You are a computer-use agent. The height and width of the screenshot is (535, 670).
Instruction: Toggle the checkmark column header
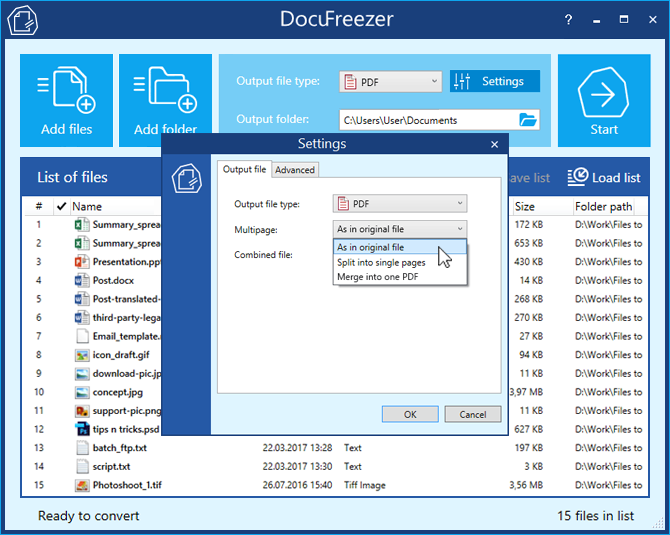[x=61, y=206]
